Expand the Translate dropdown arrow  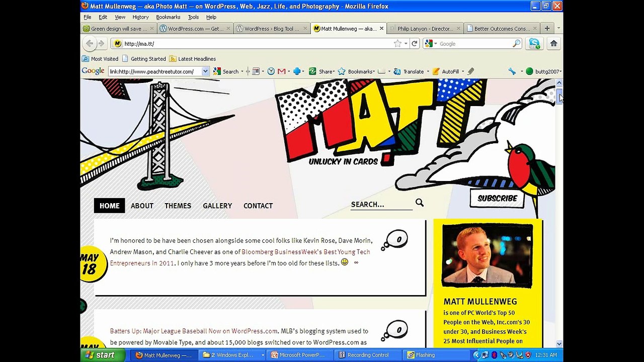(x=428, y=71)
